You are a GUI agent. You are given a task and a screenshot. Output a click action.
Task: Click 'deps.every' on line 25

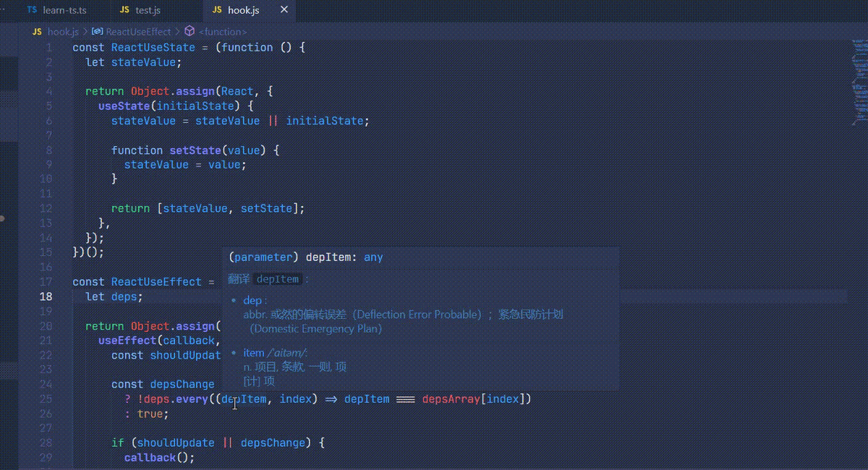[176, 399]
